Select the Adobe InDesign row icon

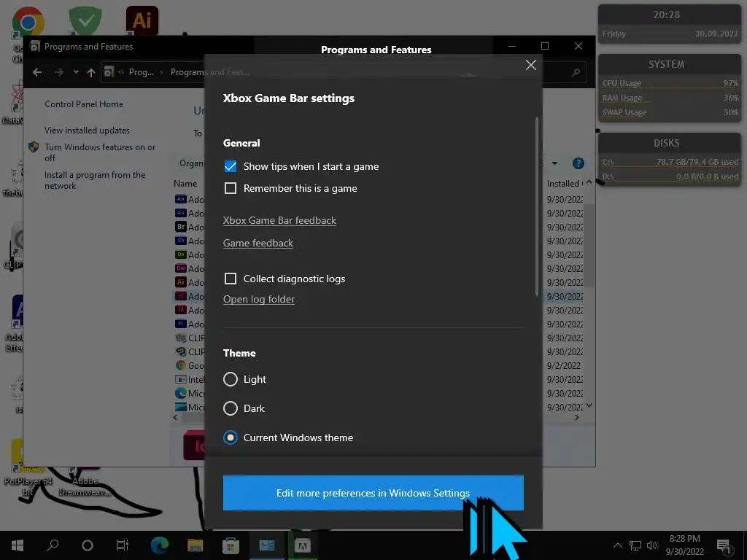tap(181, 310)
